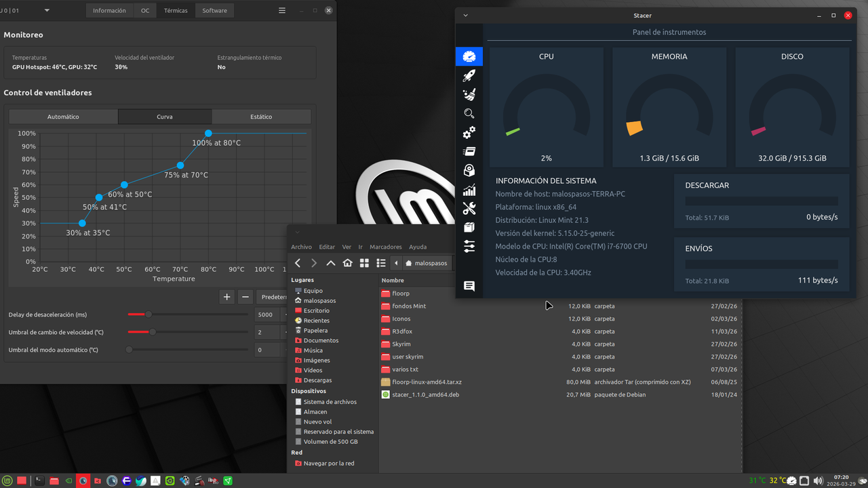
Task: Launch terminal from the taskbar
Action: [x=40, y=481]
